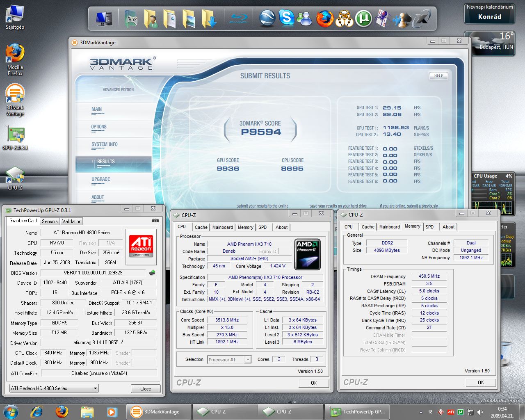Click the 3DMark score value P9594
The height and width of the screenshot is (420, 525).
(261, 132)
